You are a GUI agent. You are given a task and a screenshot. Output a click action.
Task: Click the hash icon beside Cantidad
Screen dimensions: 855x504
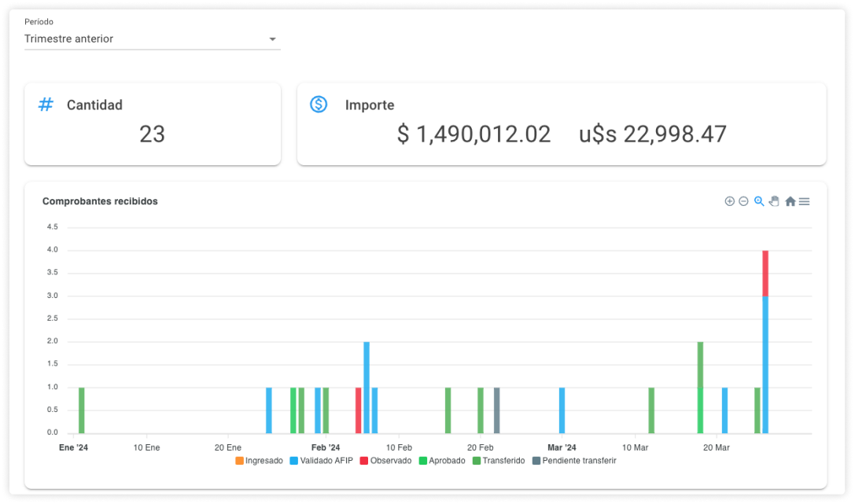coord(46,105)
